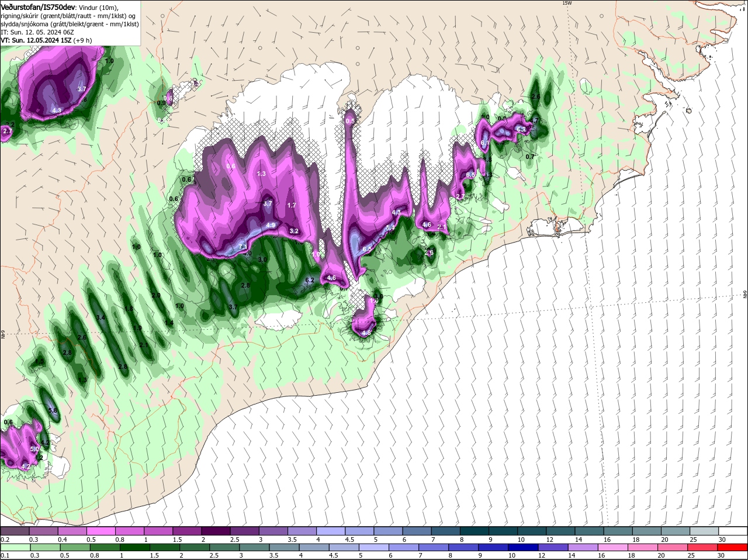This screenshot has height=560, width=748.
Task: Click the navy blue 10–12 rain legend swatch
Action: click(x=524, y=547)
